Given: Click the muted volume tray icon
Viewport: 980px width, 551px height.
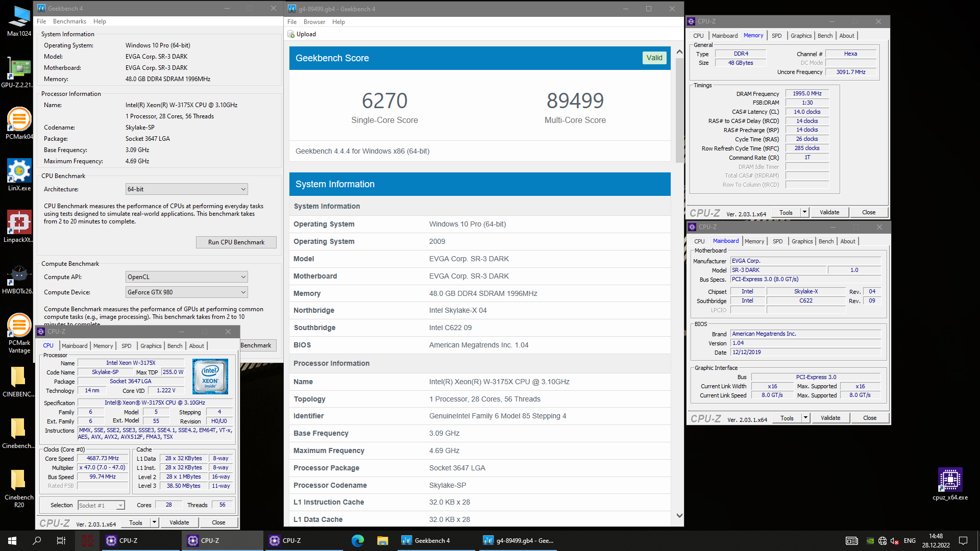Looking at the screenshot, I should [x=894, y=541].
